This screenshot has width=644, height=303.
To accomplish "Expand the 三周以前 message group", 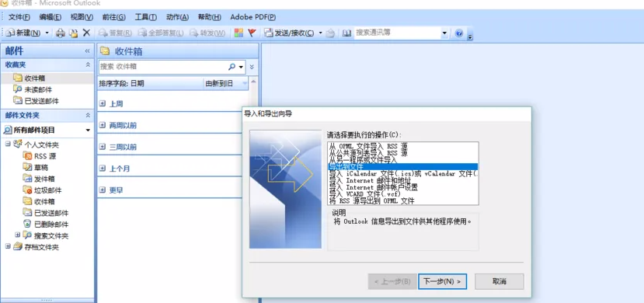I will 103,147.
